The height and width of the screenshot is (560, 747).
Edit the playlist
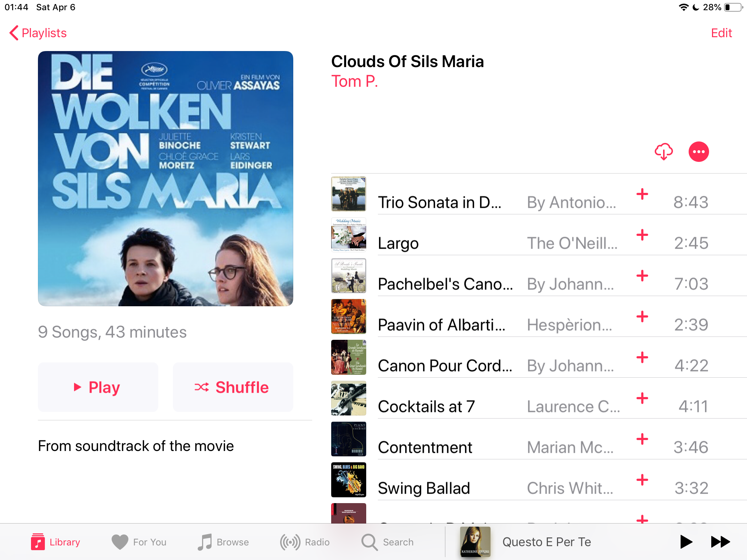pos(721,33)
